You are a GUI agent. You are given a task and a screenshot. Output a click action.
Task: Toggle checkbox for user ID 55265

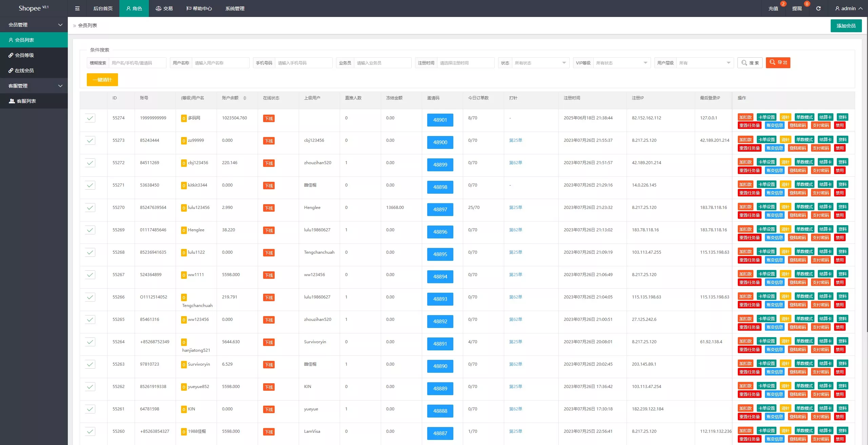[90, 320]
